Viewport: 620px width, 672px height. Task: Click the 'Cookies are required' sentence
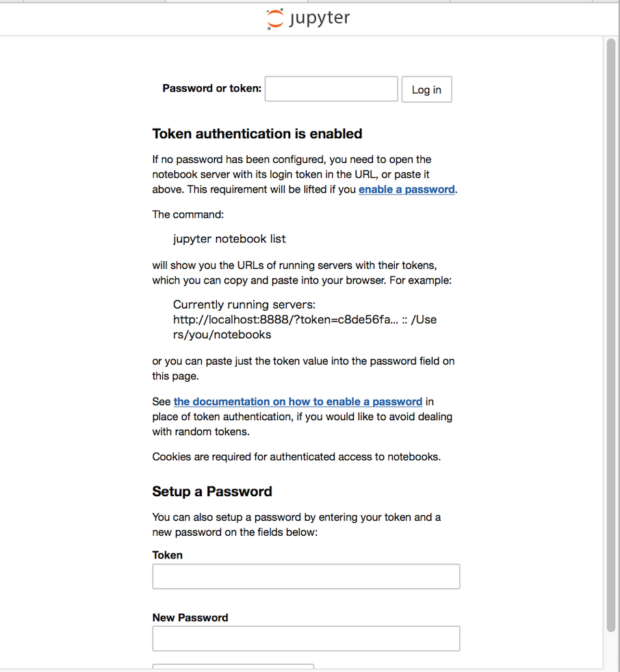tap(296, 456)
